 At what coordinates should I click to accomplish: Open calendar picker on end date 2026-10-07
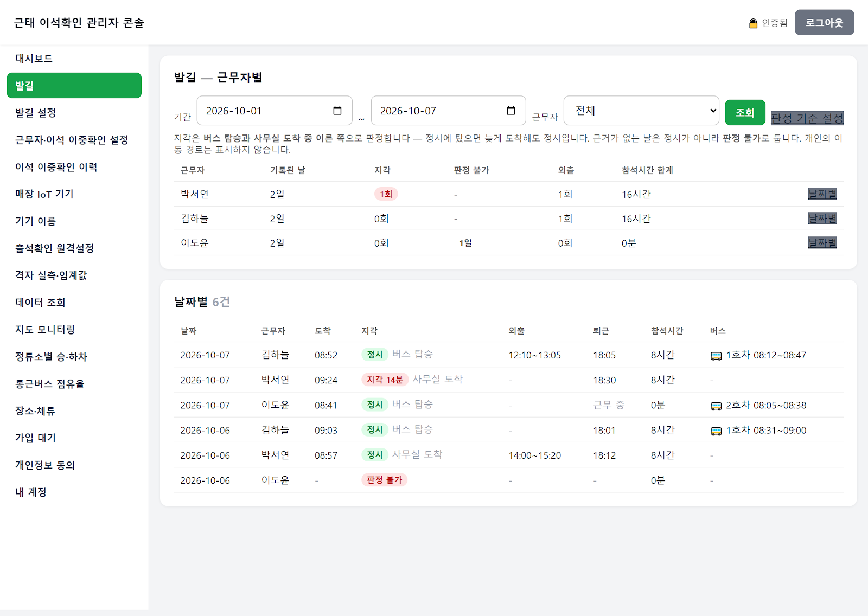tap(511, 111)
